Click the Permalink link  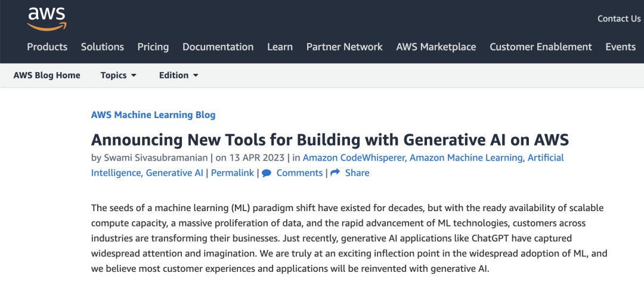click(x=232, y=173)
